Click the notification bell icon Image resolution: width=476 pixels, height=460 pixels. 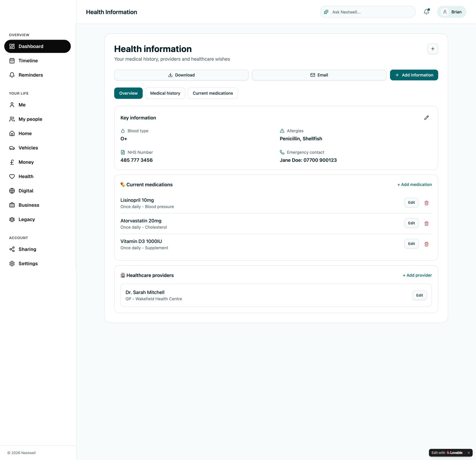pyautogui.click(x=426, y=12)
